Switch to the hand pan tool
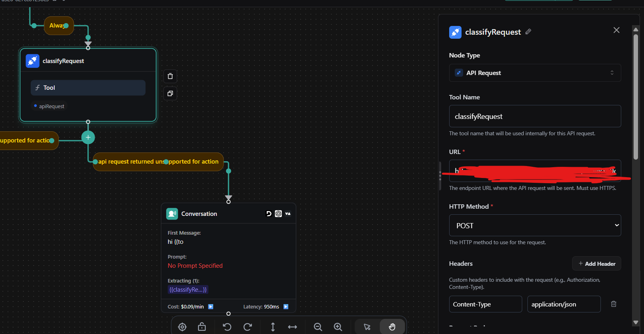The height and width of the screenshot is (334, 644). [x=392, y=327]
